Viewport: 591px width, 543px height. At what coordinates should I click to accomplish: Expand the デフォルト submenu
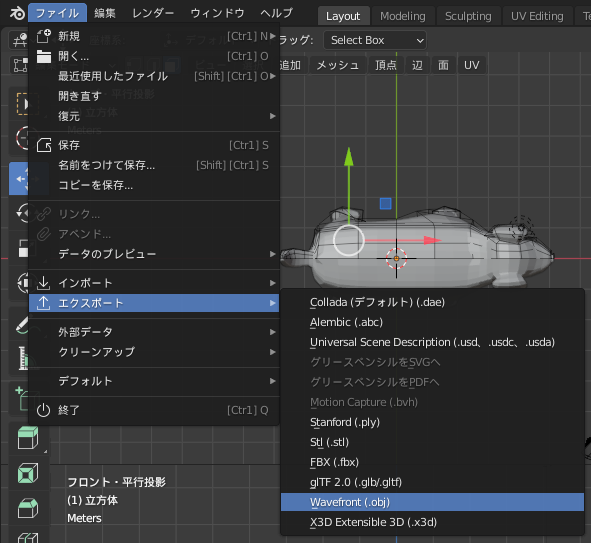click(154, 381)
